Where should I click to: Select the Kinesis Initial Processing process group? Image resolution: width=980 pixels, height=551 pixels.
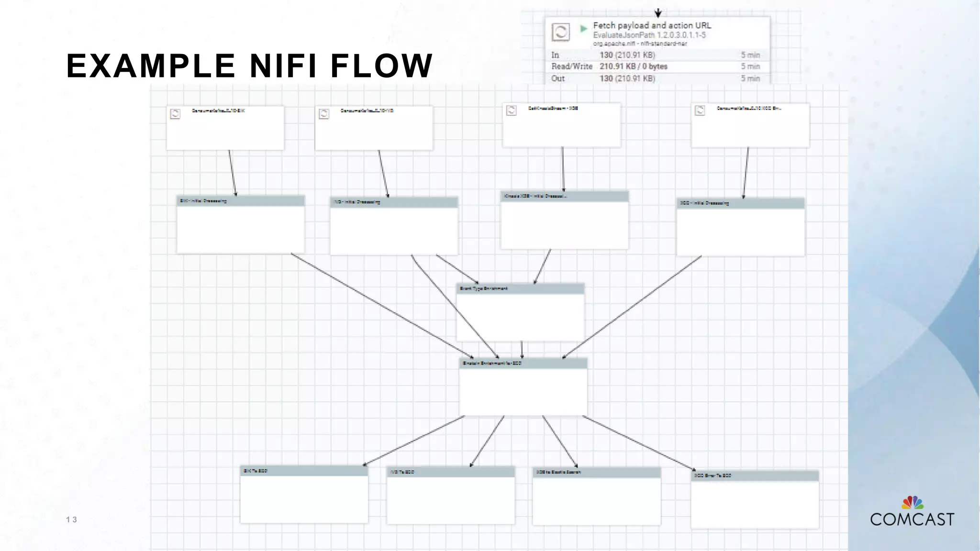click(565, 220)
